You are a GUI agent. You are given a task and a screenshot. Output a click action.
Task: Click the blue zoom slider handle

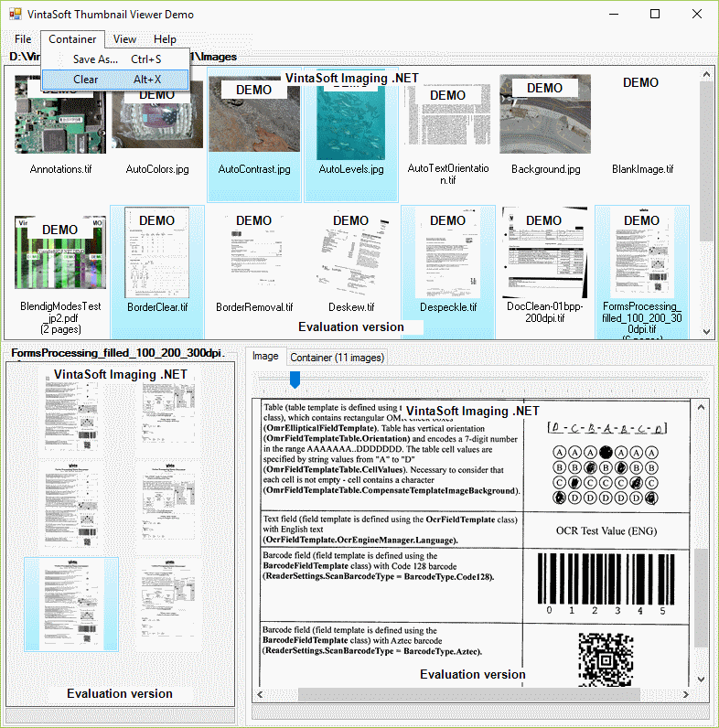point(295,379)
